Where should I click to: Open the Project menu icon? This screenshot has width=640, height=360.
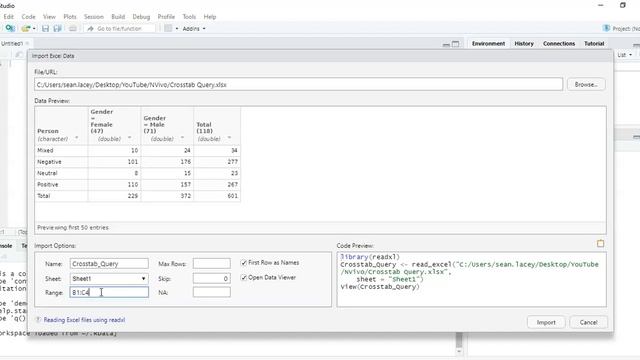click(606, 28)
